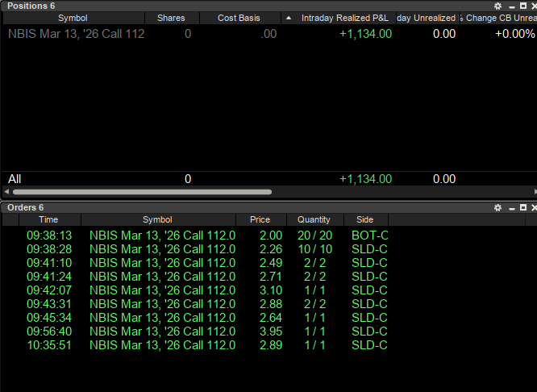The image size is (537, 392).
Task: Click the BOT-C side label
Action: [x=370, y=236]
